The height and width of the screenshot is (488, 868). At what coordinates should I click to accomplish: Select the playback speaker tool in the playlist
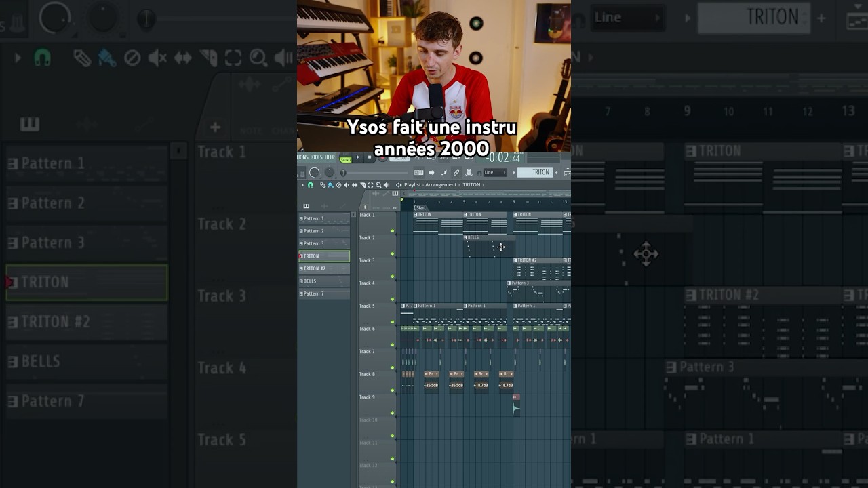pos(387,185)
